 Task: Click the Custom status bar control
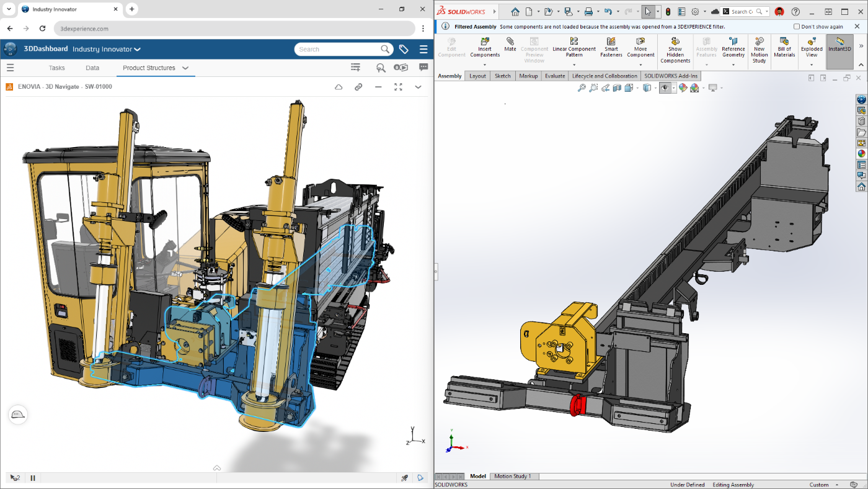(x=820, y=485)
